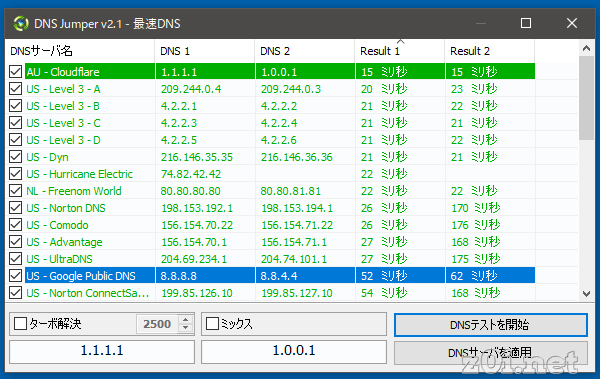
Task: Click the vertical scrollbar thumb
Action: (586, 98)
